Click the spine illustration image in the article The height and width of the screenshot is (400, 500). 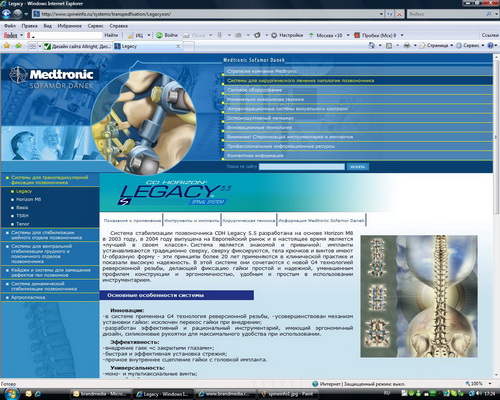tap(419, 296)
